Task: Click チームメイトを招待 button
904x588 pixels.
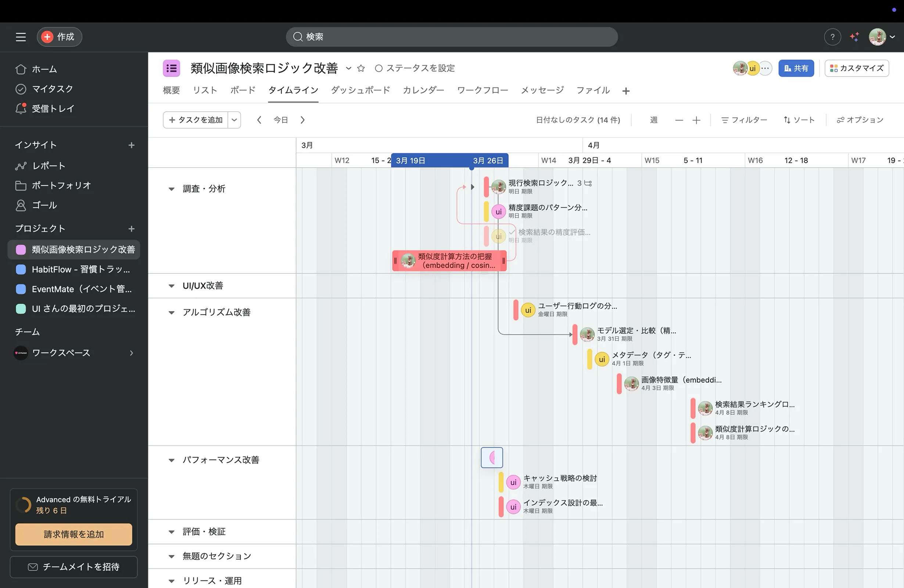Action: pos(74,567)
